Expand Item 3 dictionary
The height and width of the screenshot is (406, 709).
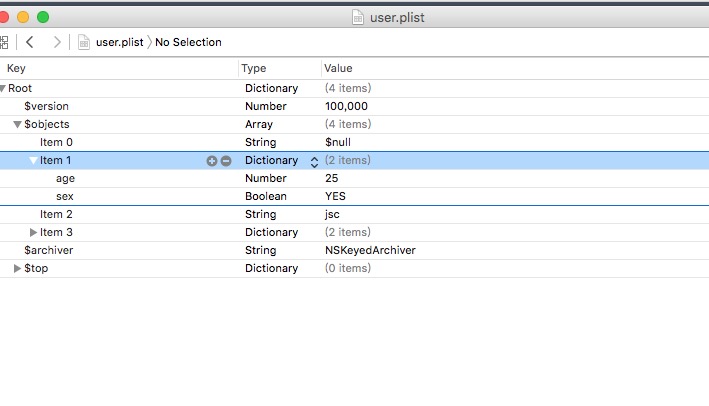point(34,233)
